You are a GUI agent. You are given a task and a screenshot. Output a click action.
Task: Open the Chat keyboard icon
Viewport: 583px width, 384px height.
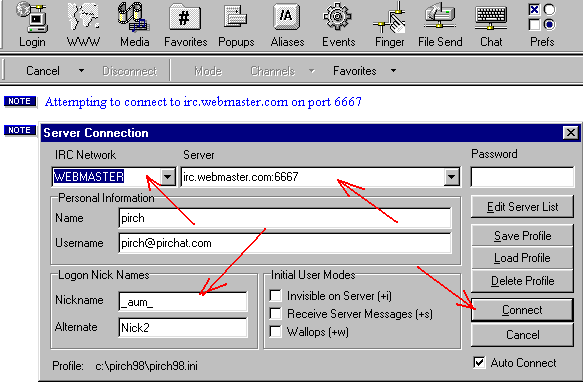coord(491,25)
